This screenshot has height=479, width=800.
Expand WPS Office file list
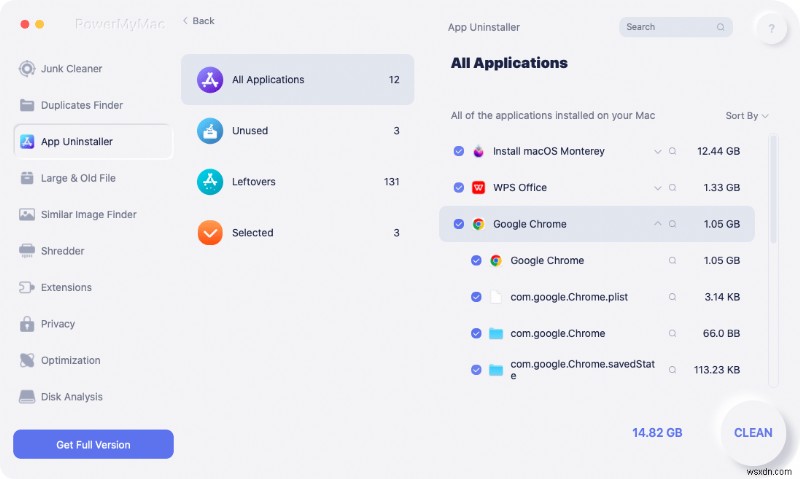pyautogui.click(x=658, y=187)
